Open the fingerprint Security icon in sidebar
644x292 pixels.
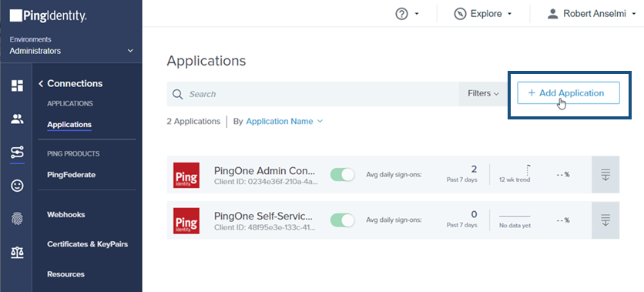click(17, 219)
